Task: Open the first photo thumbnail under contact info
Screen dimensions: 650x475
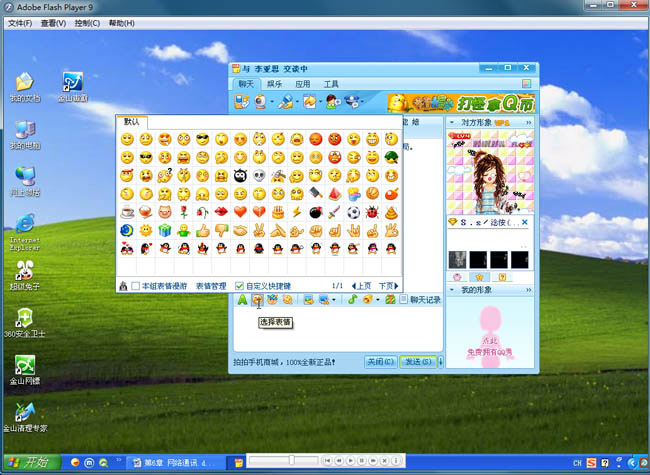Action: 457,260
